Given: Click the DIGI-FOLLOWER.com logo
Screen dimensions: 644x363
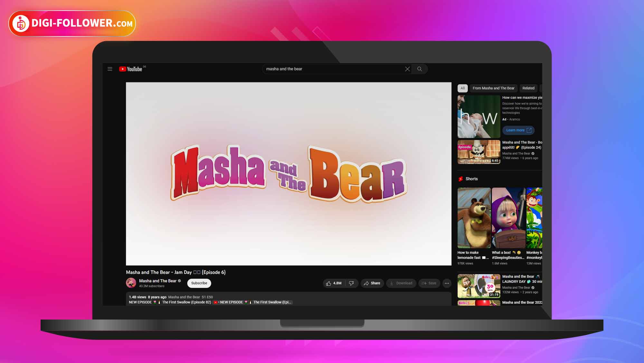Looking at the screenshot, I should 72,23.
